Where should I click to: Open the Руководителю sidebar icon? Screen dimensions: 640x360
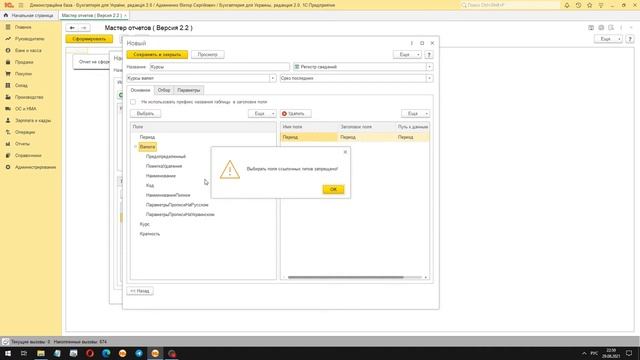[x=8, y=39]
